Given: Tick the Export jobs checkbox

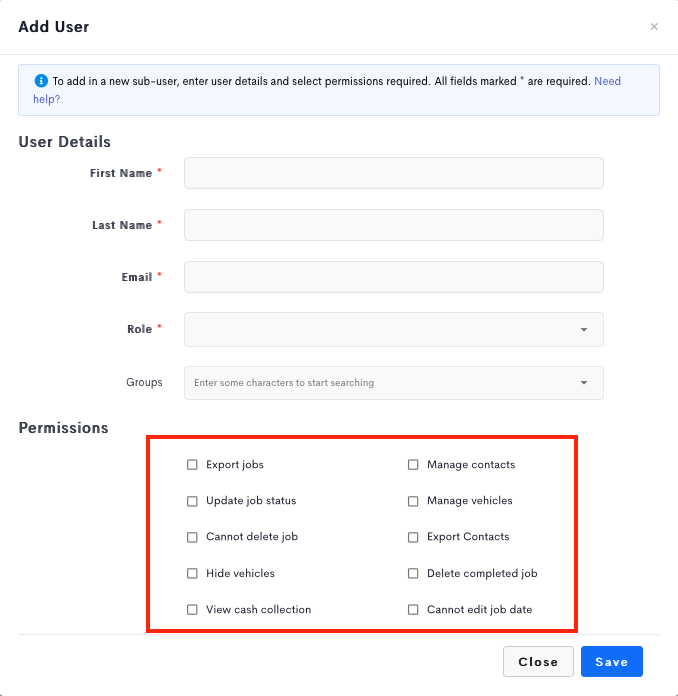Looking at the screenshot, I should coord(192,465).
